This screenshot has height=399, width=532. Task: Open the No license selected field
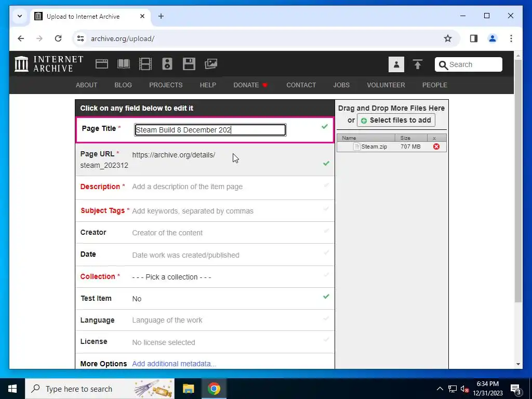point(164,342)
